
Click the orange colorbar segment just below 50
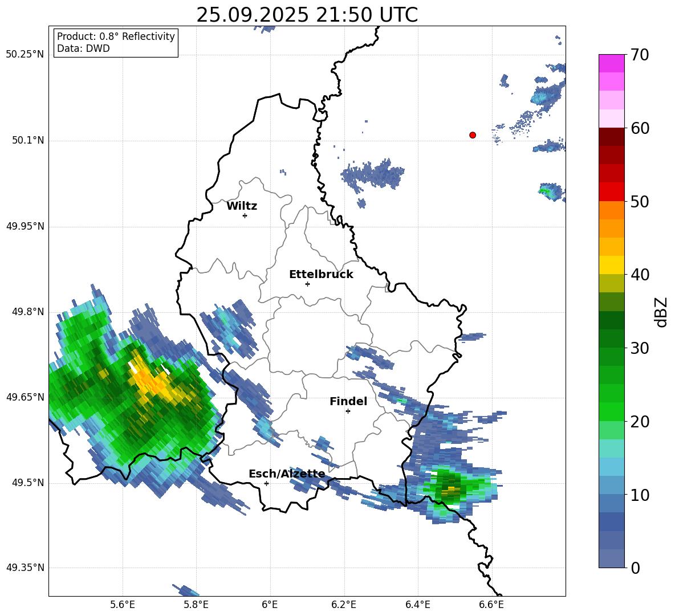[611, 210]
